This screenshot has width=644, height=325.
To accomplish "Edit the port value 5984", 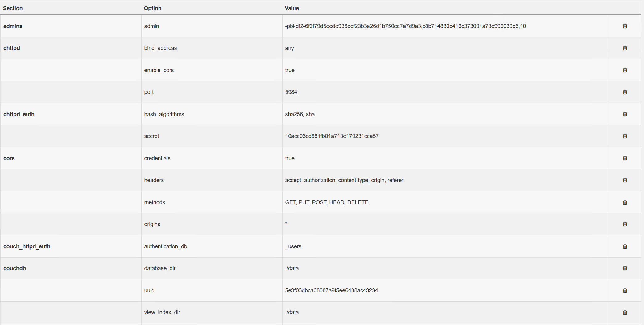I will [291, 92].
